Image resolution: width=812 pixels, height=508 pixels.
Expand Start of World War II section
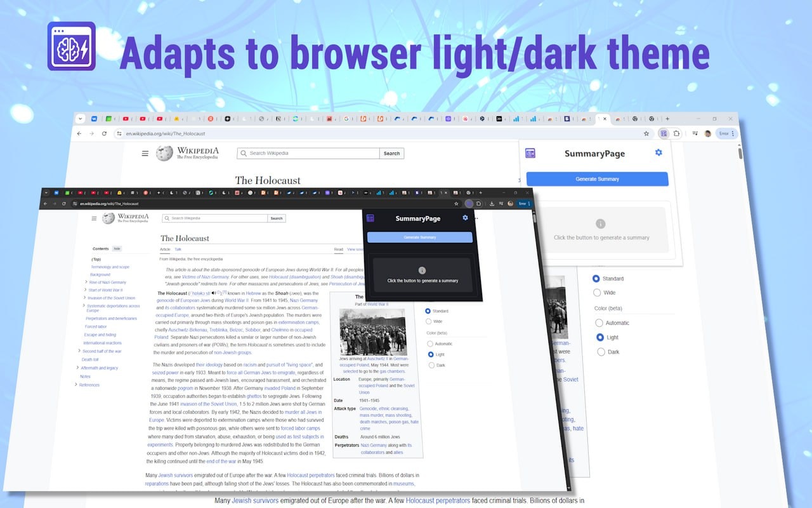tap(85, 290)
